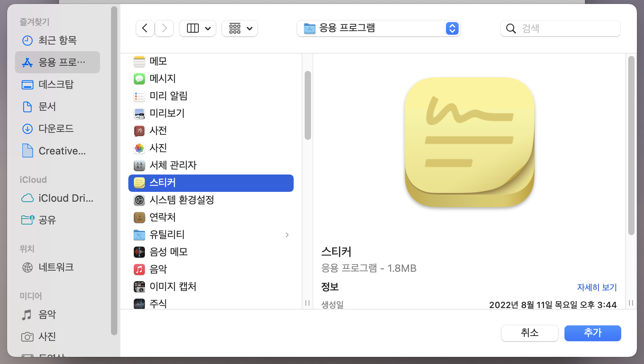Screen dimensions: 644x364
Task: Click the 다운로드 arrow icon
Action: coord(28,128)
